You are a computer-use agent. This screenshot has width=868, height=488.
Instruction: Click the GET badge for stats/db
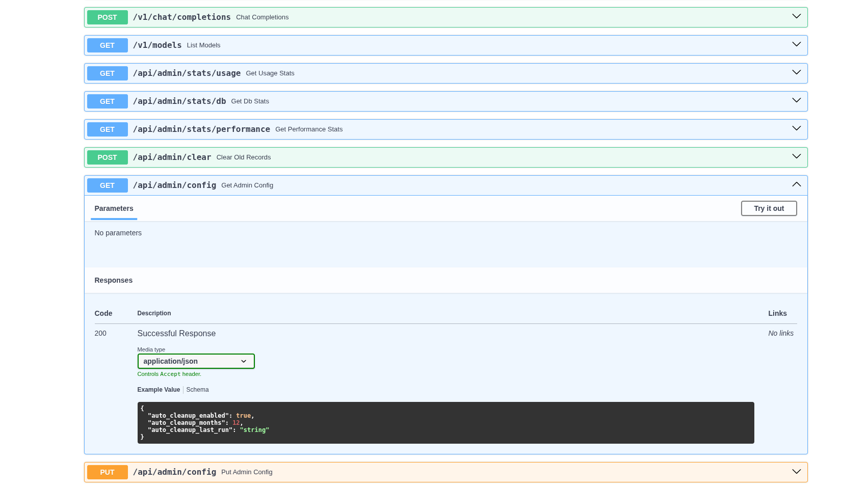pyautogui.click(x=107, y=101)
